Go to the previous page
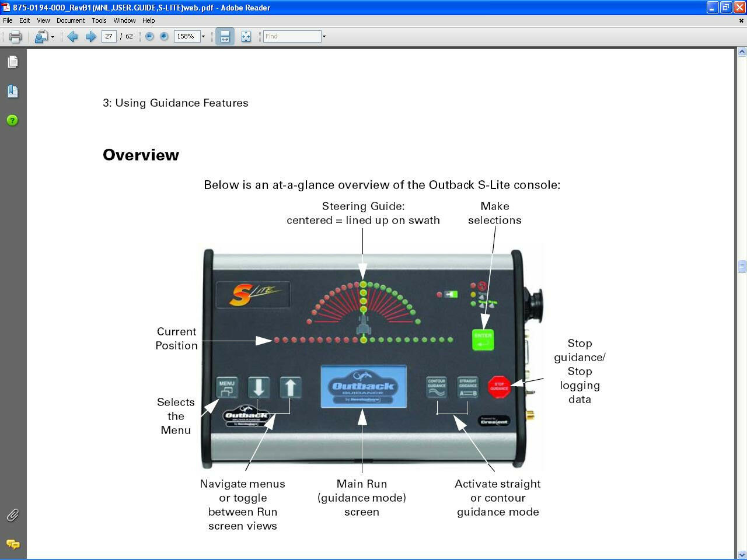Screen dimensions: 747x560 pos(72,37)
